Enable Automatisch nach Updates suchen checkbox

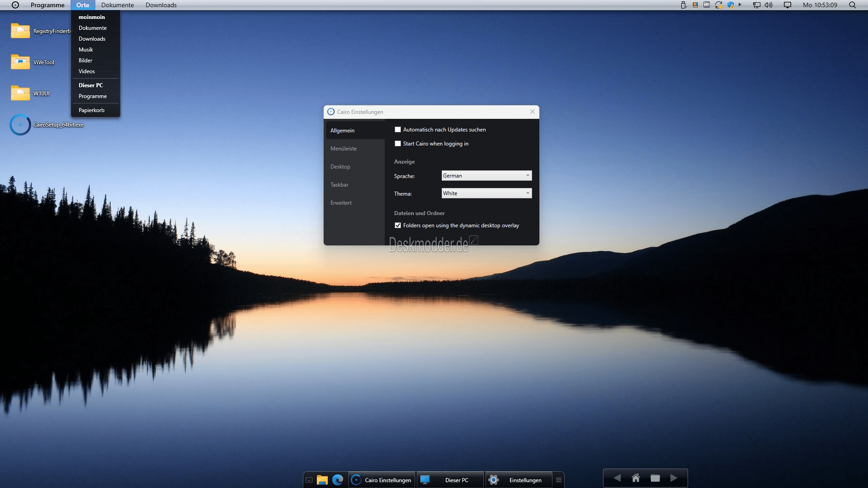tap(398, 130)
